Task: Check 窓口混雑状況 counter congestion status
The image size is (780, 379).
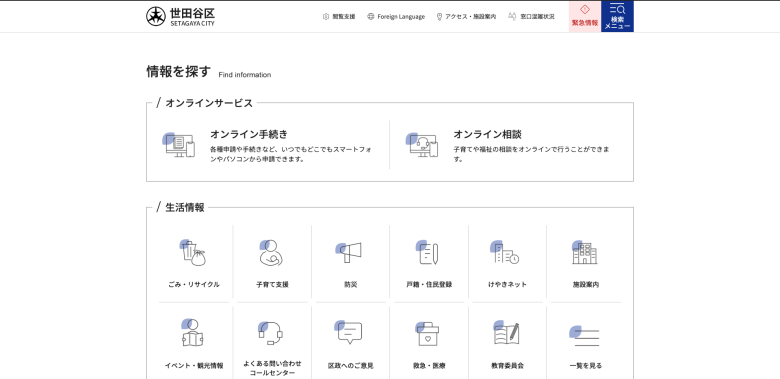Action: coord(531,16)
